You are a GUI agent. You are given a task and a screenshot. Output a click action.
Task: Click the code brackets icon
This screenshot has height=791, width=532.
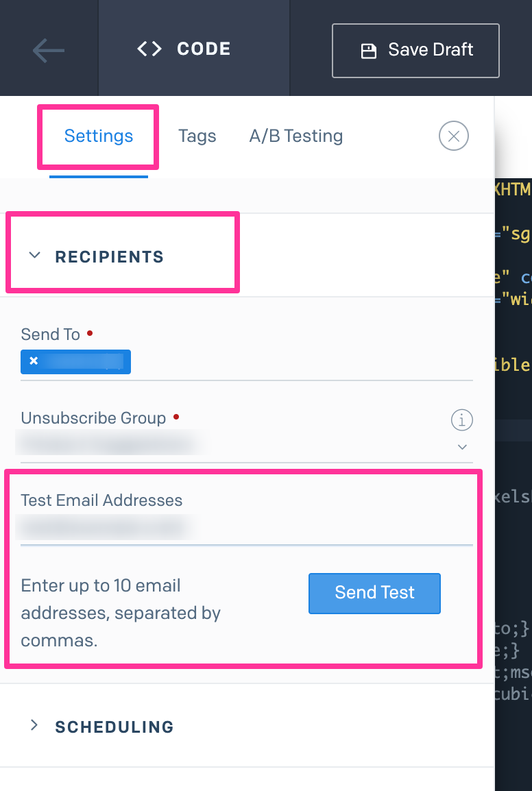pyautogui.click(x=149, y=49)
